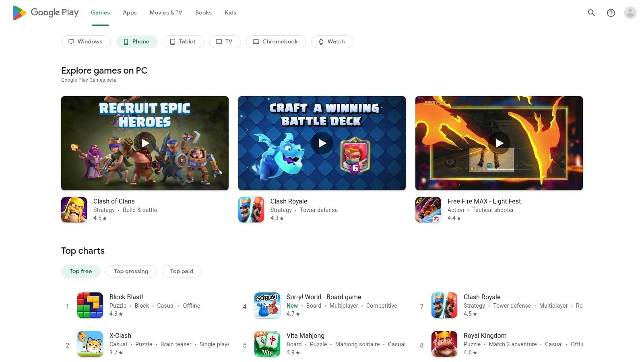Open the search icon
The height and width of the screenshot is (362, 644).
[591, 12]
